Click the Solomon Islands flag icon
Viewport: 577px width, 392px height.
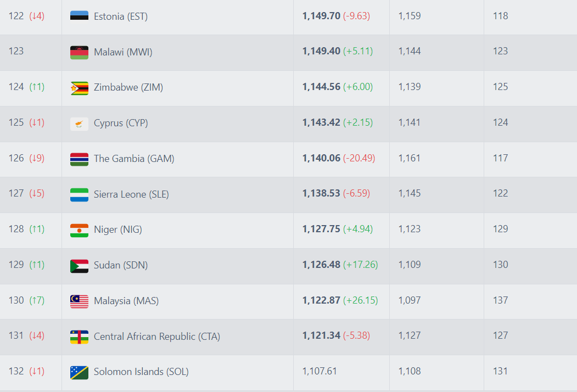79,372
